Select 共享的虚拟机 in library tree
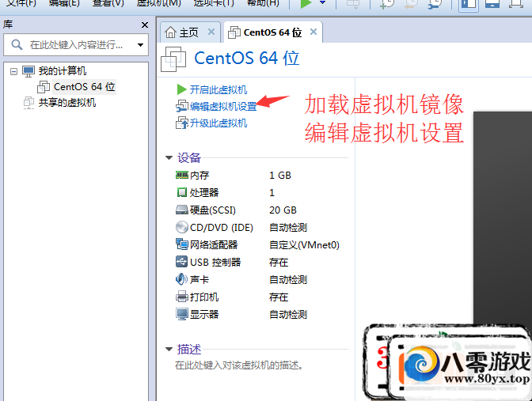Viewport: 532px width, 401px height. 66,102
